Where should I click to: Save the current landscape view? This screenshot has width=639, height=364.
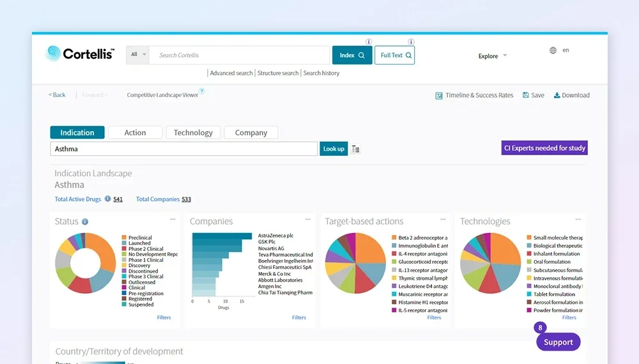(x=533, y=95)
